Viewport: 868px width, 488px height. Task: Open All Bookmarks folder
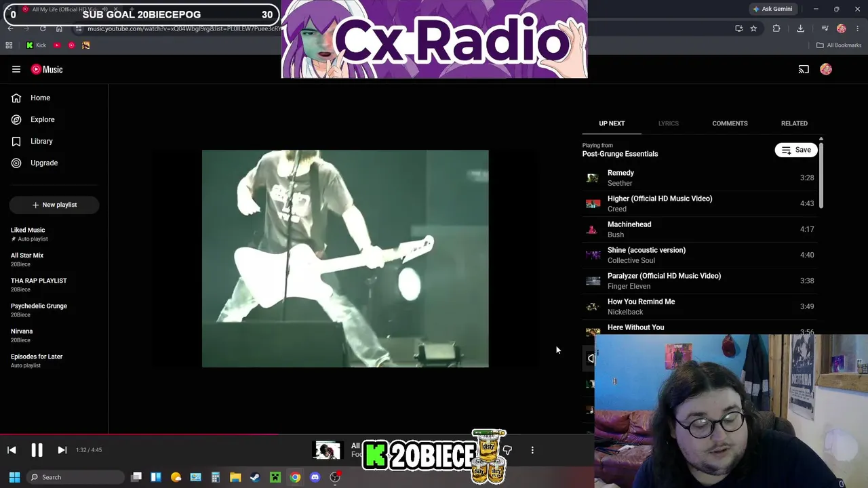(x=839, y=45)
